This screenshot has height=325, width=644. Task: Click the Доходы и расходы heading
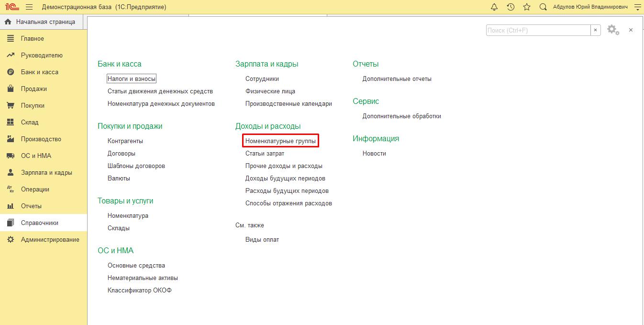268,126
